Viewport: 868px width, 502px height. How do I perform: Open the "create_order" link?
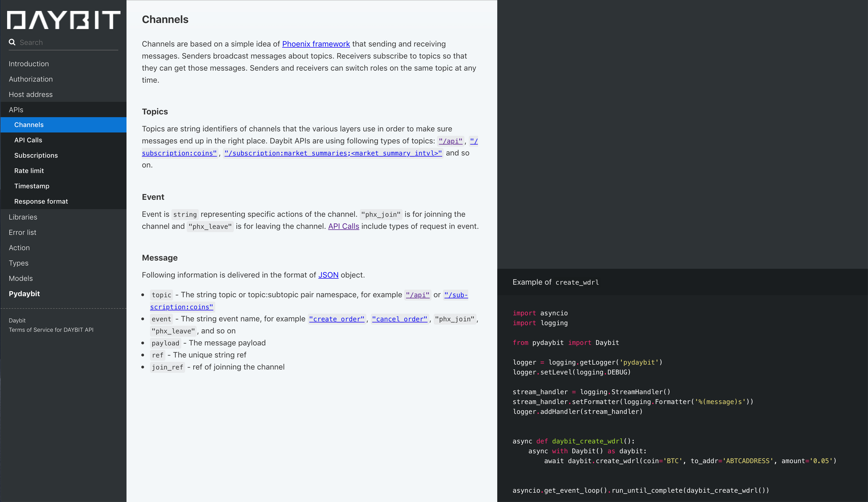point(337,319)
